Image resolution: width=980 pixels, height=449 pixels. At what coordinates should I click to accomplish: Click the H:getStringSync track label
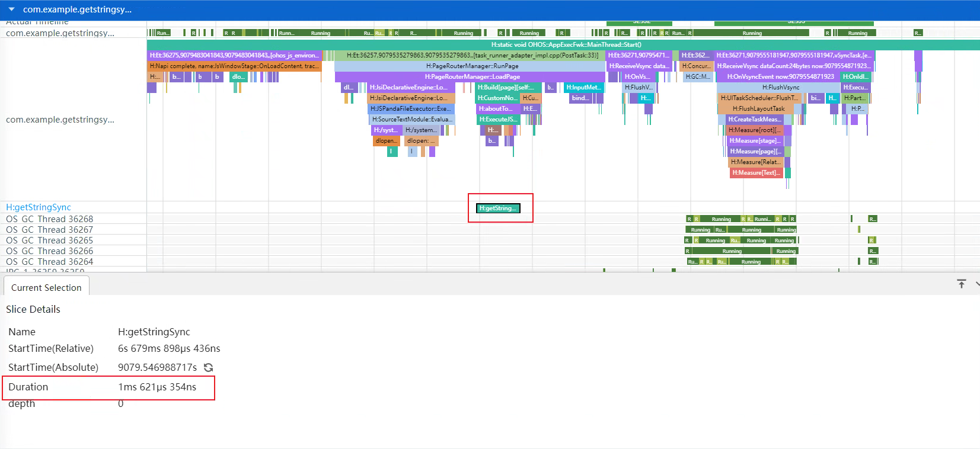click(x=39, y=207)
